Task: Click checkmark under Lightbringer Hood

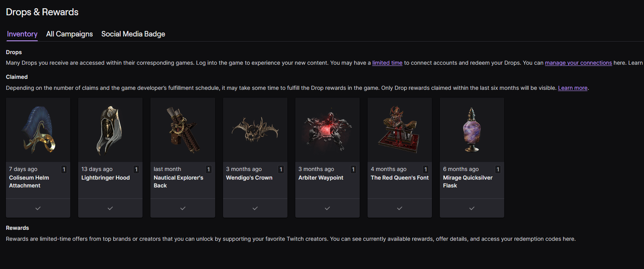Action: 110,208
